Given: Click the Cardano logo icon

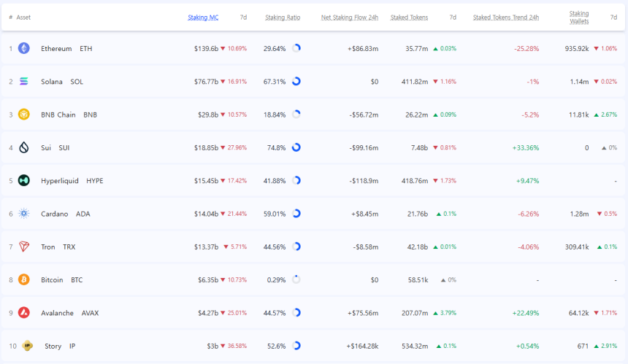Looking at the screenshot, I should 24,214.
